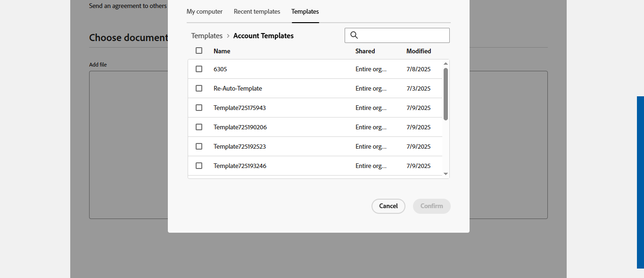Sort by the Modified column header
The height and width of the screenshot is (278, 644).
(419, 51)
